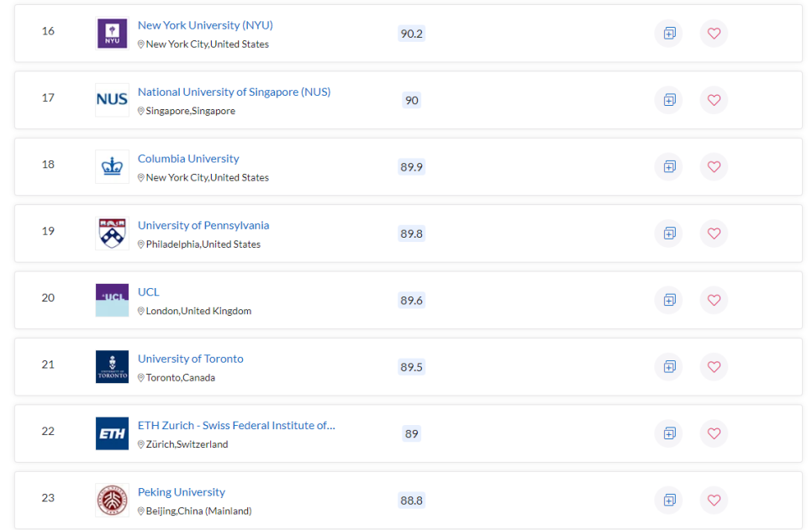Open Peking University link
Viewport: 812px width, 530px height.
click(182, 492)
